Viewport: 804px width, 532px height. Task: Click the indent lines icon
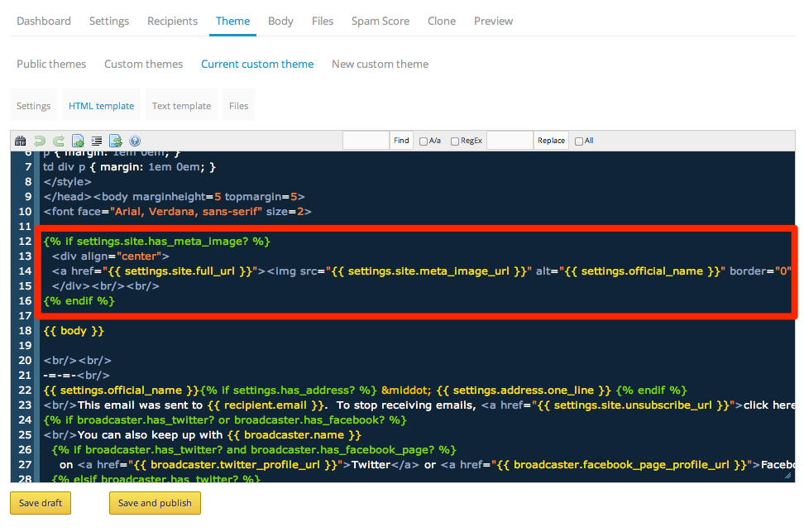point(97,141)
